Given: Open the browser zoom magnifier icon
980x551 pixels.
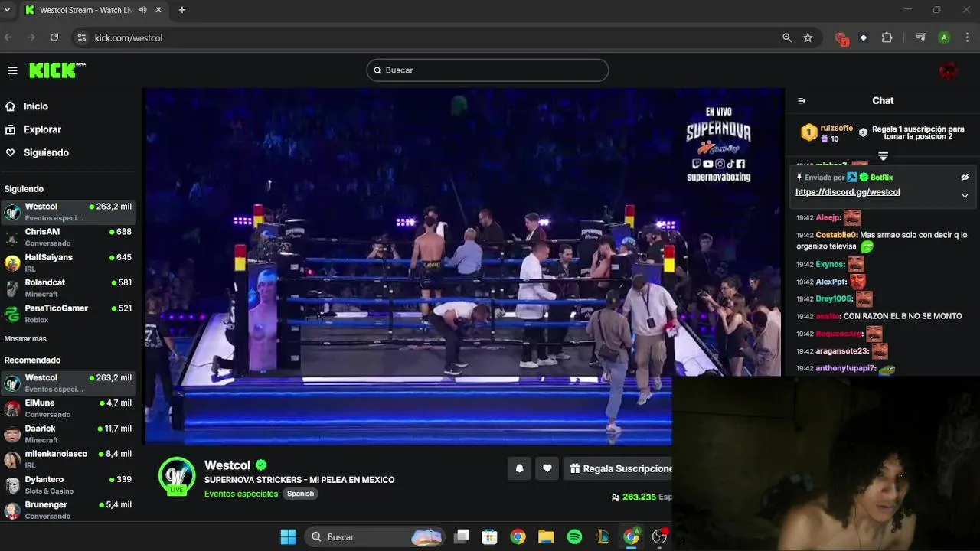Looking at the screenshot, I should 787,37.
